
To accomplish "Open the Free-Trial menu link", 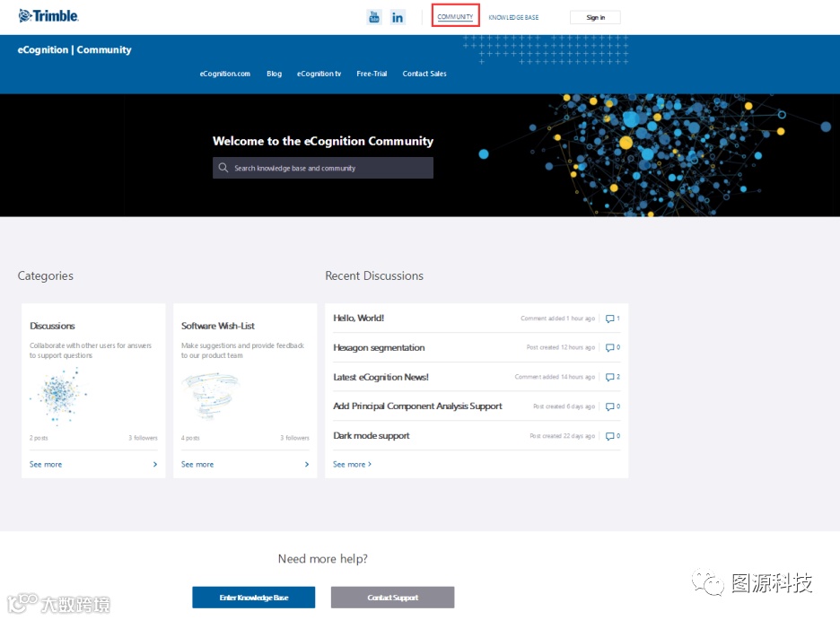I will pos(372,74).
